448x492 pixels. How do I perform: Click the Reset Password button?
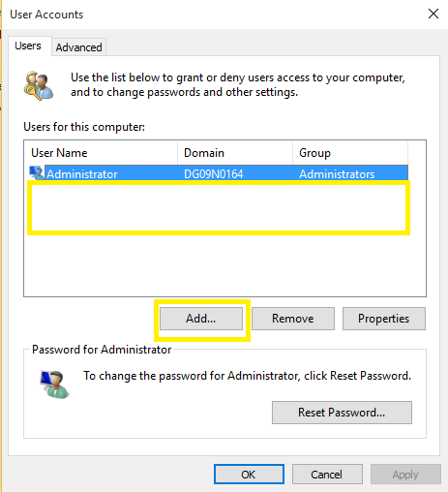[342, 413]
